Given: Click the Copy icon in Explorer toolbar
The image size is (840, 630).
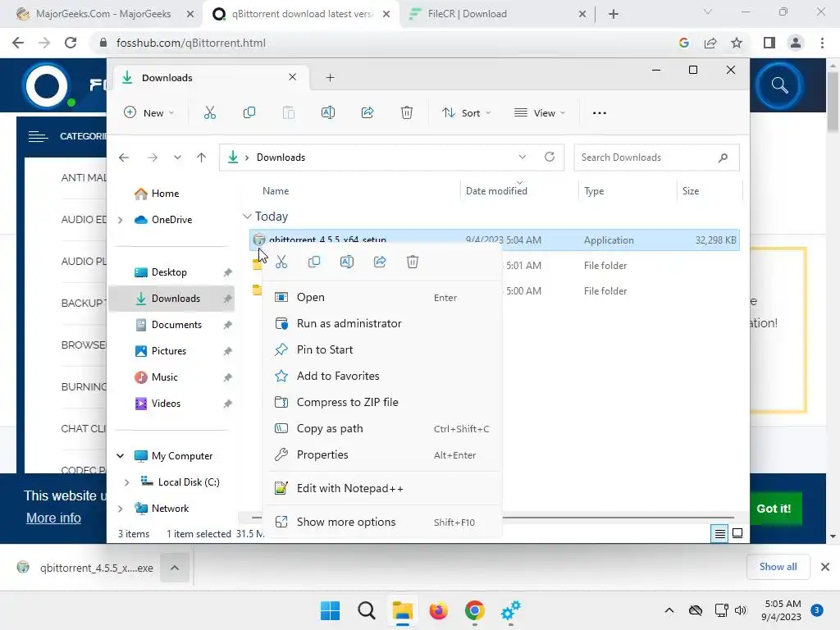Looking at the screenshot, I should pos(249,112).
